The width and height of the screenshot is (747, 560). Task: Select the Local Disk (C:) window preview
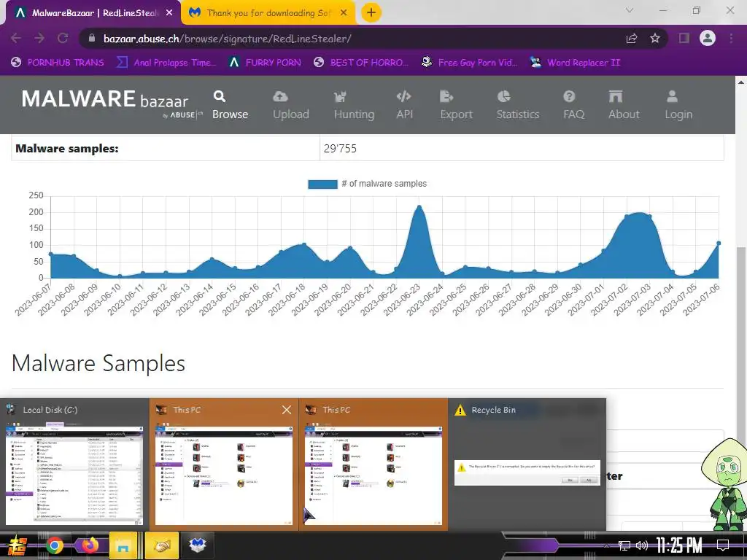click(x=74, y=464)
